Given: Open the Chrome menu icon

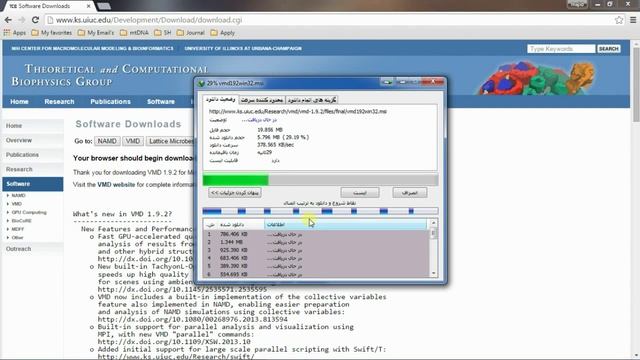Looking at the screenshot, I should [633, 20].
